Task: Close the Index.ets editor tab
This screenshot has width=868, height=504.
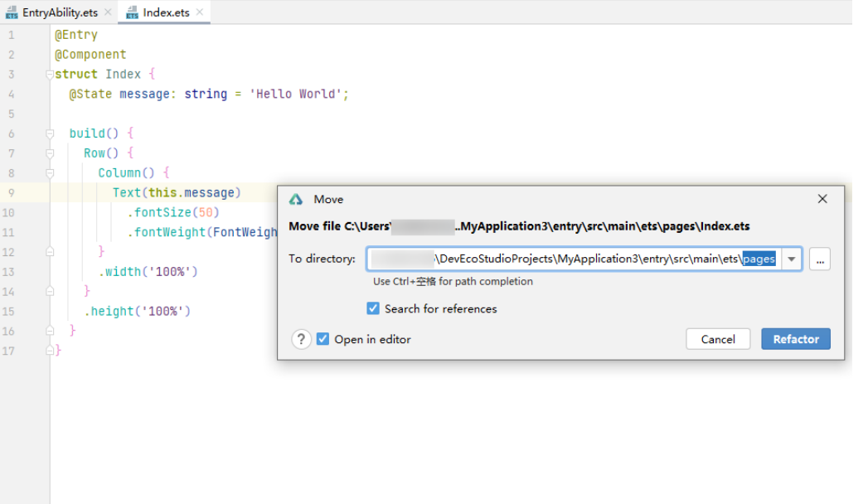Action: [200, 12]
